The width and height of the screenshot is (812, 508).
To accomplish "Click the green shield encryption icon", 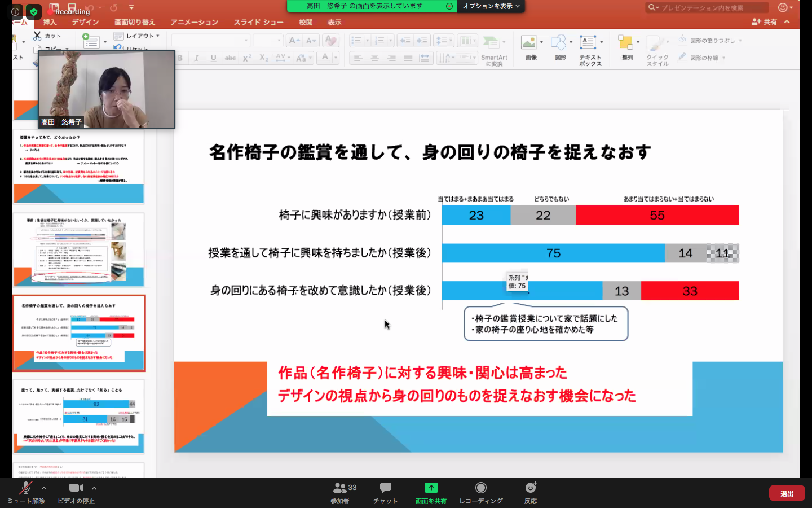I will pos(34,11).
